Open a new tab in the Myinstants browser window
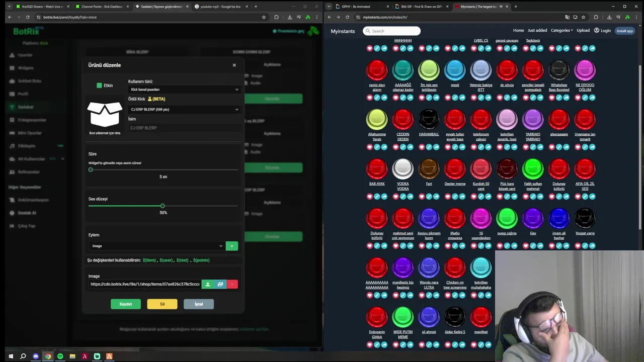Viewport: 644px width, 362px height. (516, 7)
